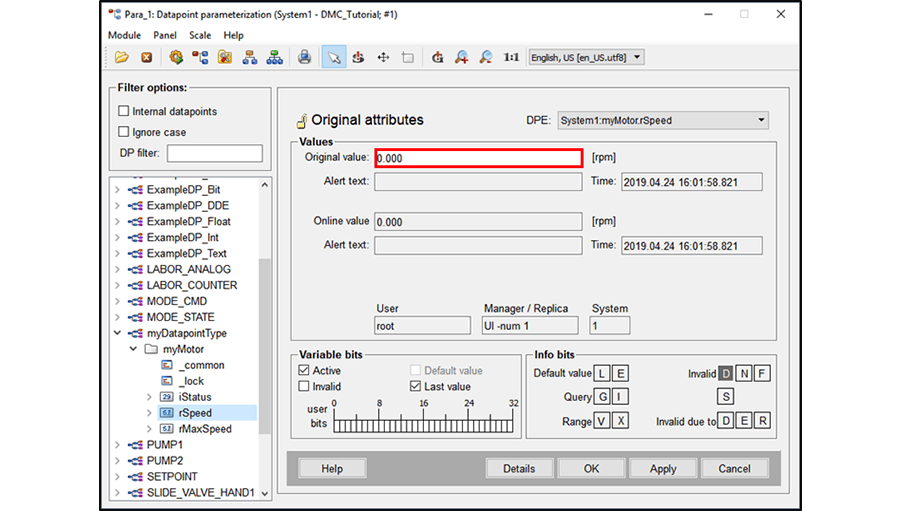
Task: Click the Apply button
Action: [663, 468]
